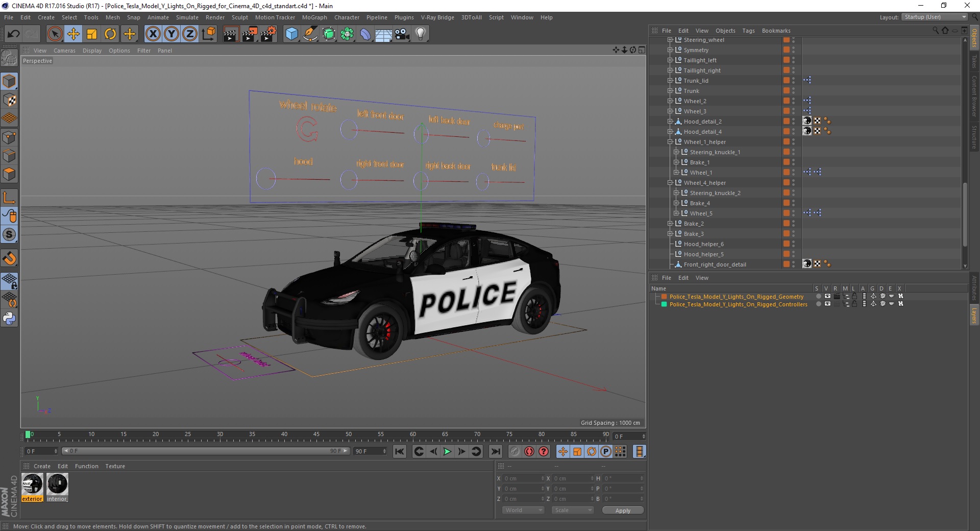Screen dimensions: 980x531
Task: Click the orange layer swatch of Trunk
Action: click(x=787, y=91)
